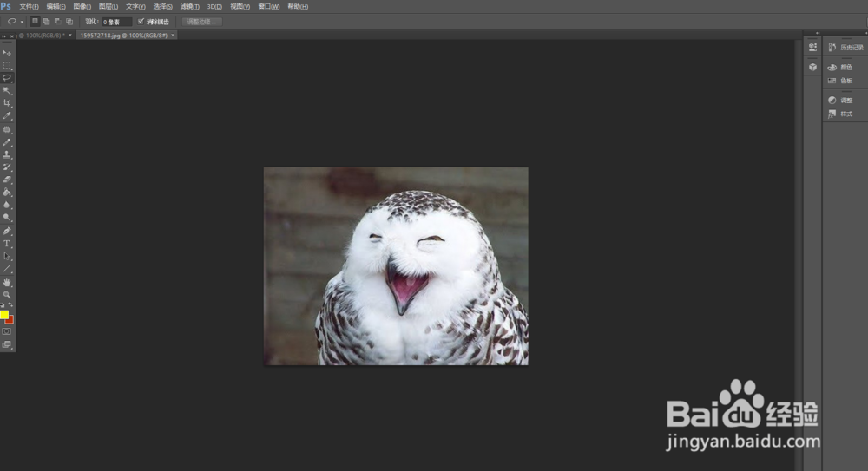Toggle the 消除锯齿 anti-alias checkbox
This screenshot has height=471, width=868.
click(141, 22)
